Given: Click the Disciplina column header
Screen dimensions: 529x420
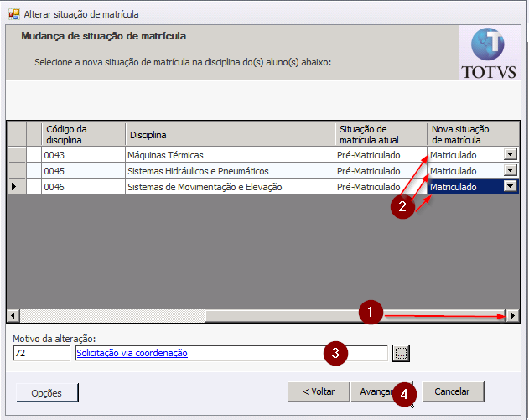Looking at the screenshot, I should tap(230, 134).
